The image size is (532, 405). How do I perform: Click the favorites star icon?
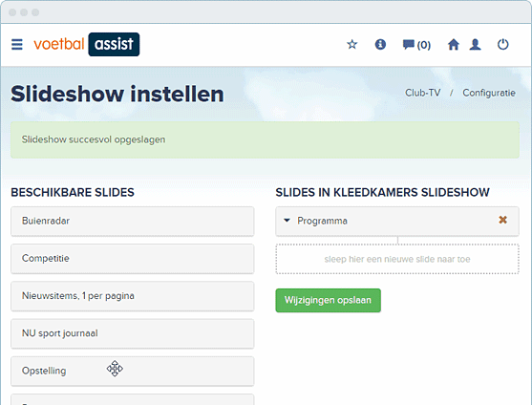click(352, 45)
